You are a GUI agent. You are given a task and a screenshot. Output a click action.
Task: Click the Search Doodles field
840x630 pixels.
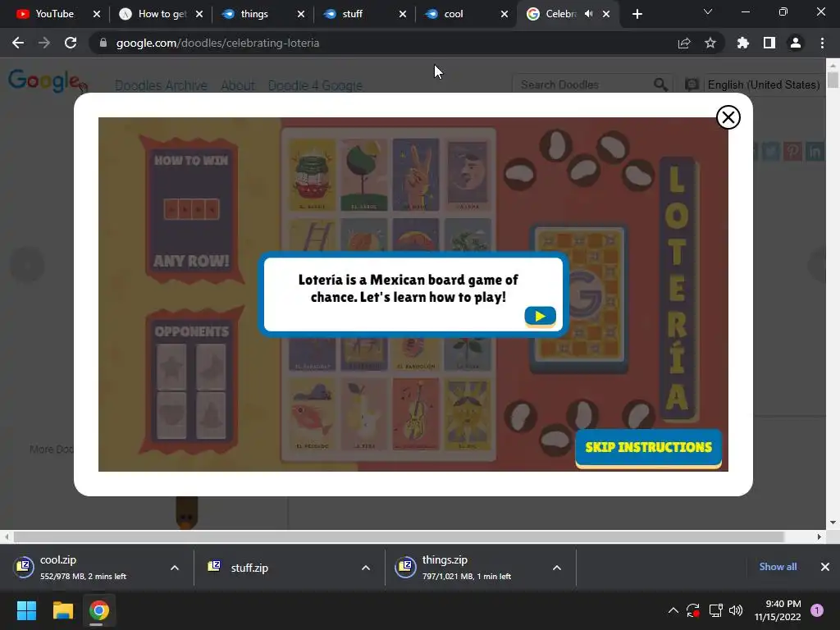[x=584, y=84]
